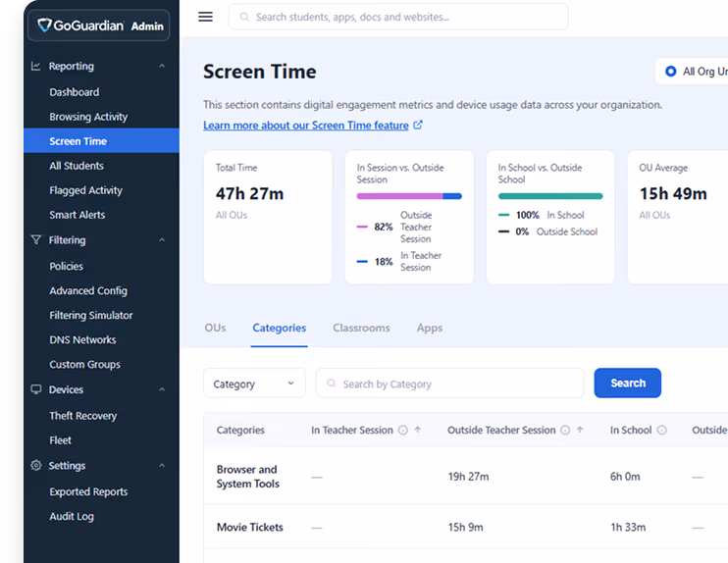728x563 pixels.
Task: Click the Devices monitor icon
Action: tap(35, 389)
